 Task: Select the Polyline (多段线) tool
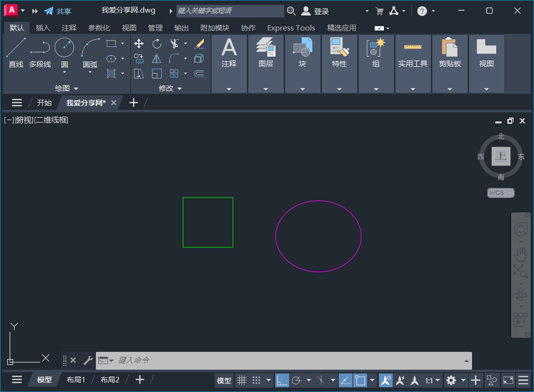(x=40, y=53)
